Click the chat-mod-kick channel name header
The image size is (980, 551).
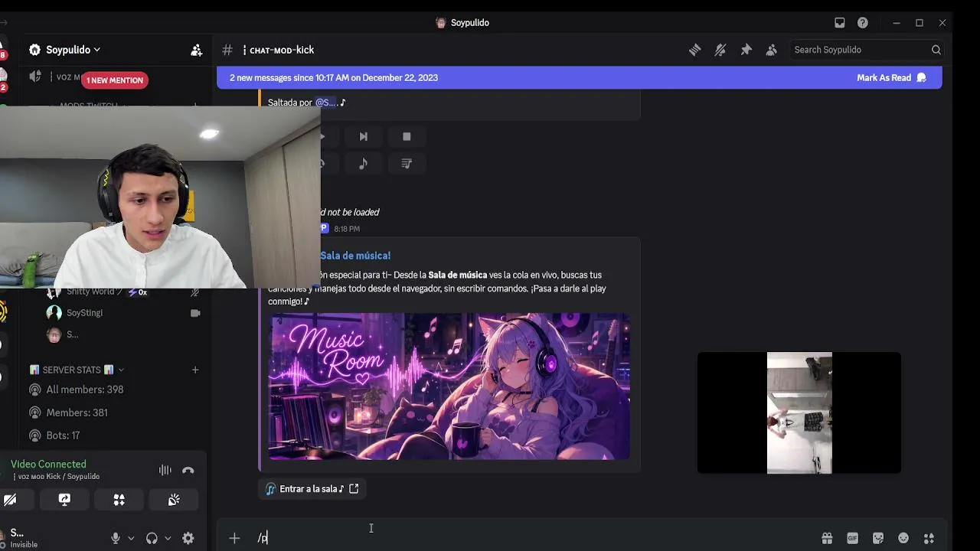tap(279, 50)
